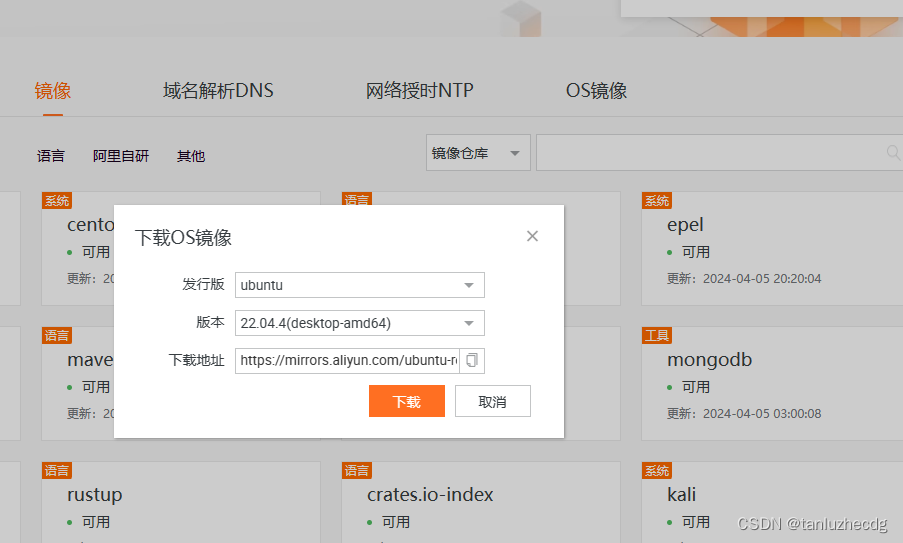Click the search magnifier icon
903x543 pixels.
(x=893, y=153)
